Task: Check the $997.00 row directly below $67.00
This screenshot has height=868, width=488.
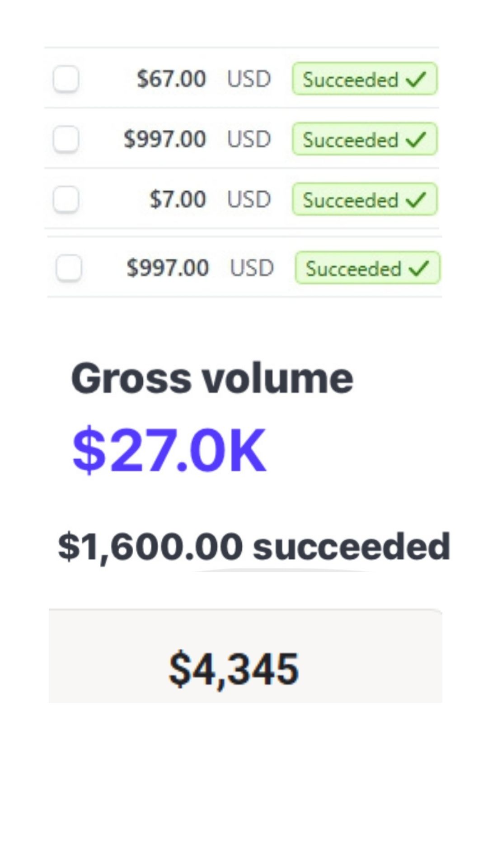Action: (66, 139)
